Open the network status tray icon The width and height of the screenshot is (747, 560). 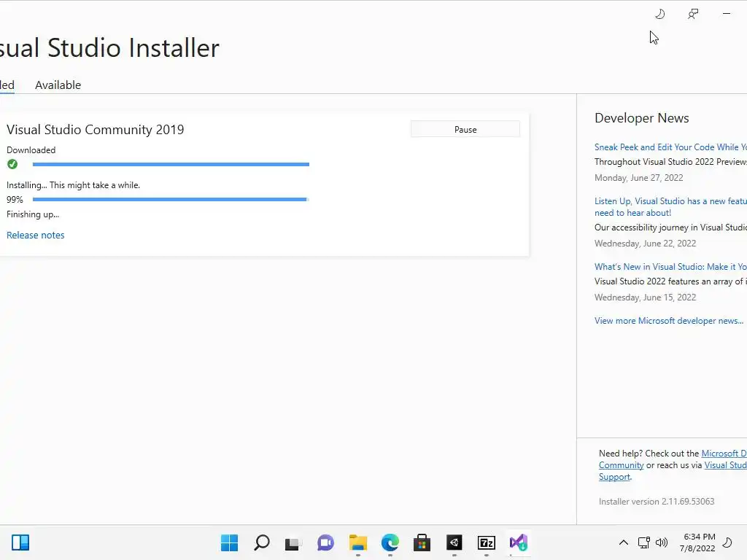(x=643, y=542)
